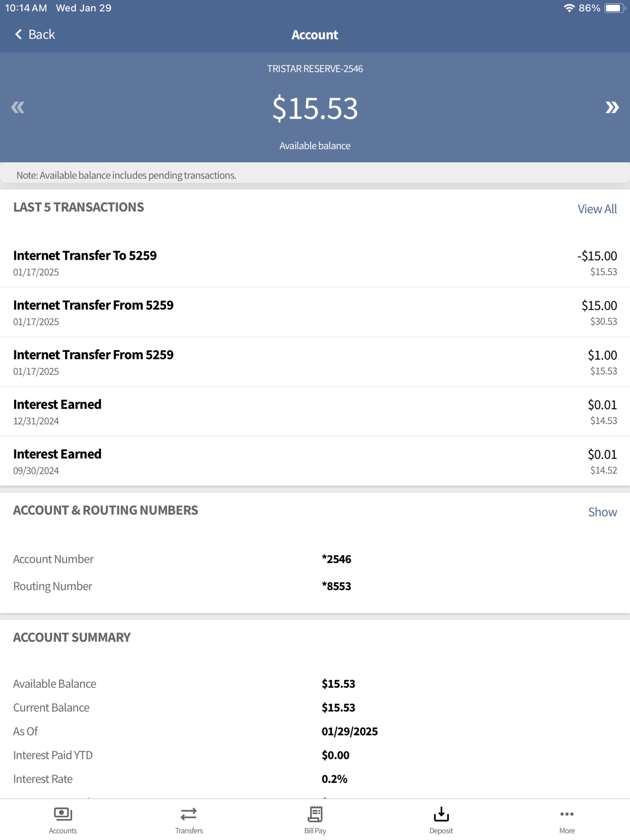Tap the masked routing number *8553
Screen dimensions: 630x840
pos(336,586)
